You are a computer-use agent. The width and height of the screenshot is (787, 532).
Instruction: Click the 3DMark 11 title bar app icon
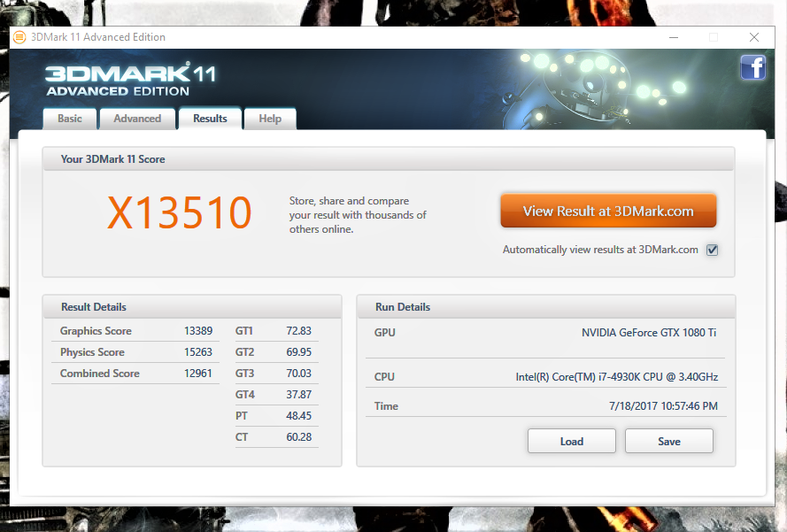(19, 37)
